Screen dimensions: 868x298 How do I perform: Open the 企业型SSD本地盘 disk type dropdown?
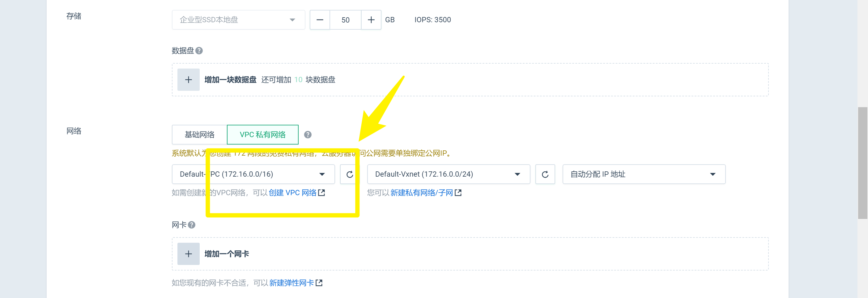(238, 20)
